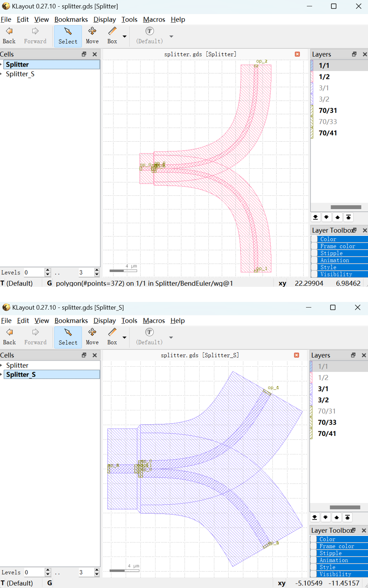Close the Cells panel in Splitter window
368x588 pixels.
coord(95,54)
